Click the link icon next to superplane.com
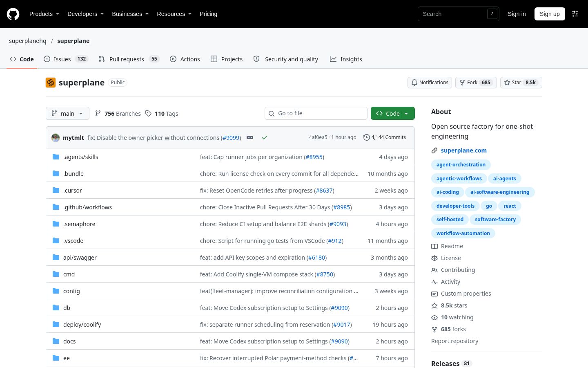This screenshot has width=588, height=368. (434, 150)
